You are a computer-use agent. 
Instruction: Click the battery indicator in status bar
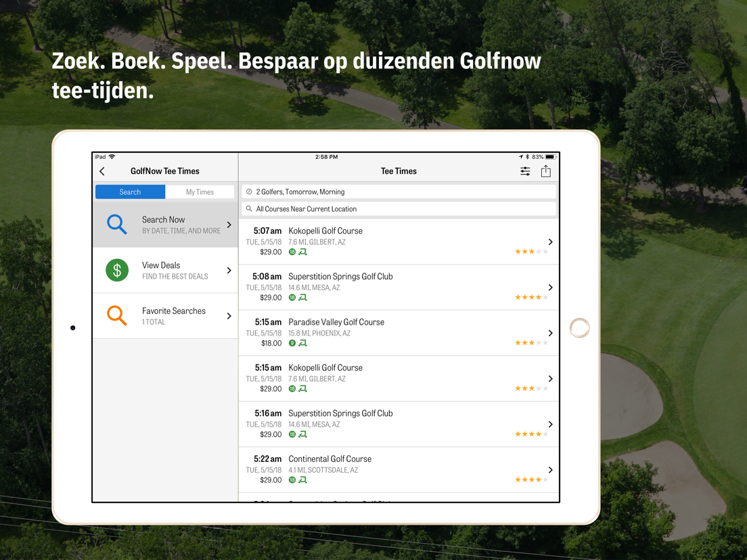(551, 157)
